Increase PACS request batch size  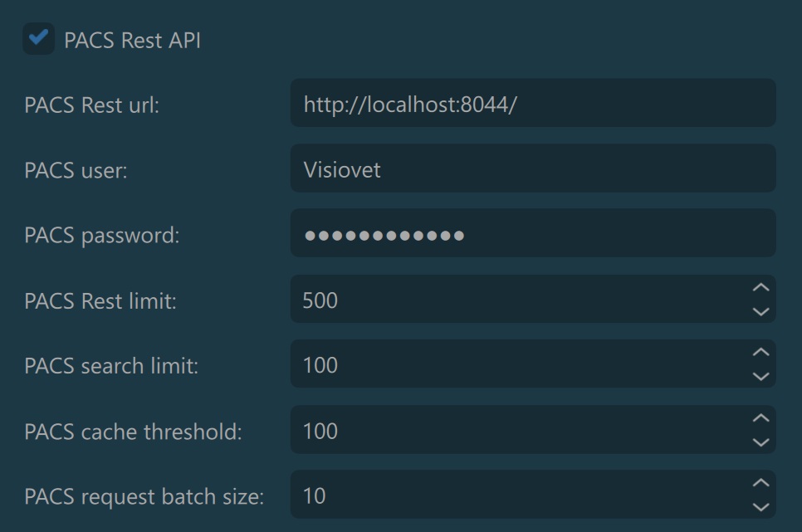(760, 483)
